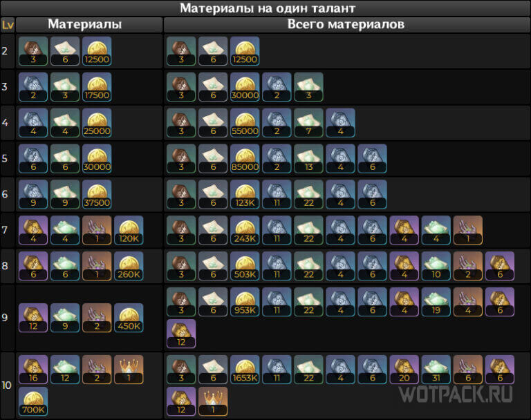Click the 85000 total coin icon
Image resolution: width=531 pixels, height=420 pixels.
[245, 158]
